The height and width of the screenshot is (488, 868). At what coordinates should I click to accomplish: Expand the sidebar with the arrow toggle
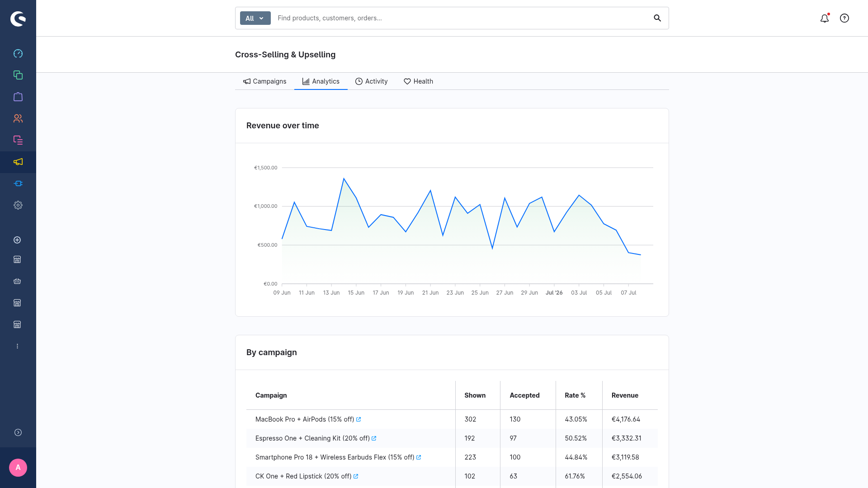pyautogui.click(x=18, y=432)
